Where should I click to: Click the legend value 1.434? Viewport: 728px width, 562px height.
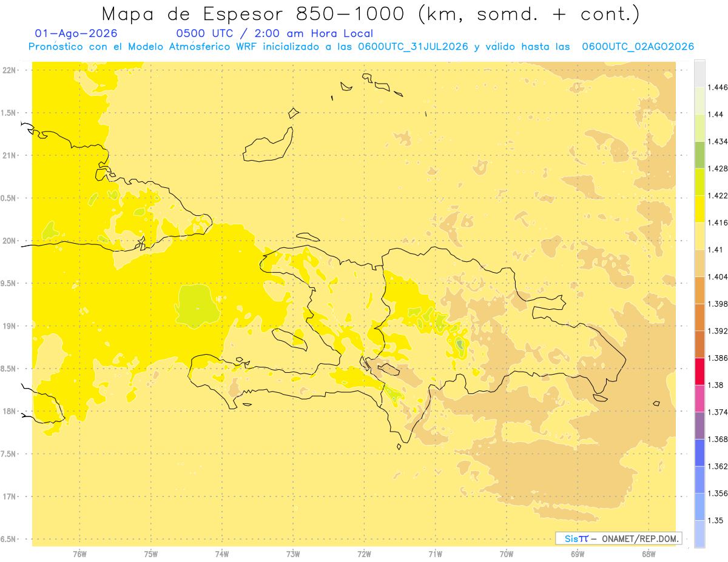[717, 141]
